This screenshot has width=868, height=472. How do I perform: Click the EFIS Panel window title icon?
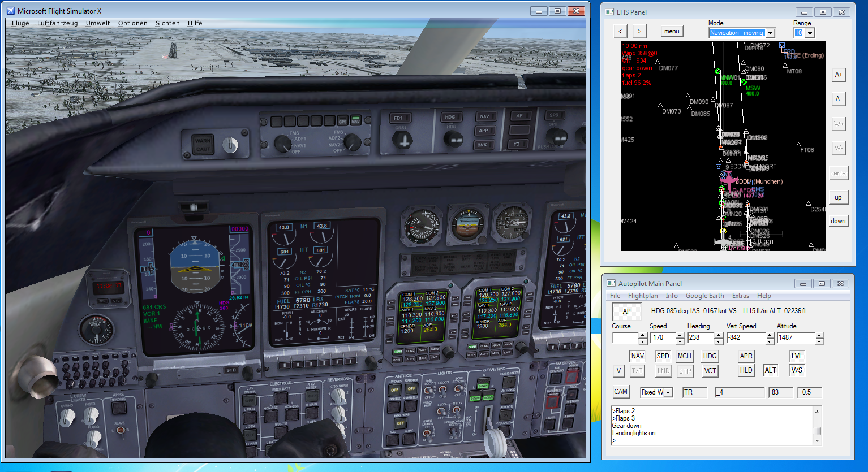click(x=609, y=12)
